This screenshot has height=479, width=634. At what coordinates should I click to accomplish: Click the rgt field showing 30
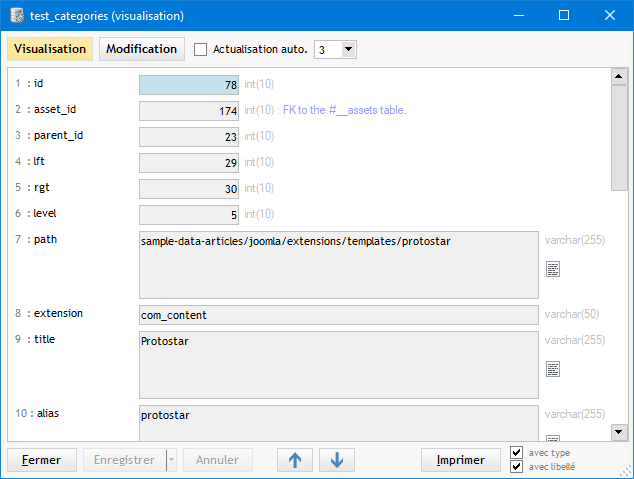point(189,189)
